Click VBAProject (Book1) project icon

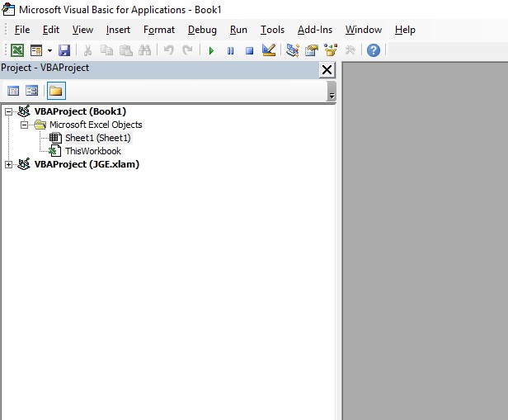pos(24,111)
